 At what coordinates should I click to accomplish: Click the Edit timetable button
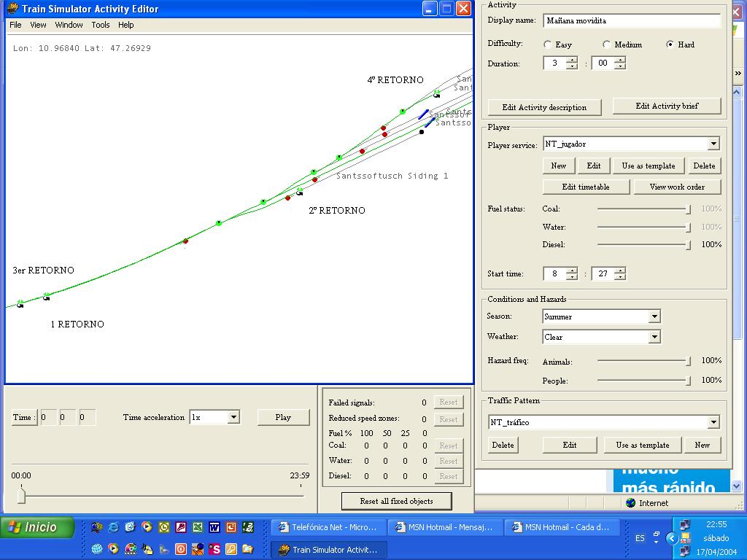586,187
